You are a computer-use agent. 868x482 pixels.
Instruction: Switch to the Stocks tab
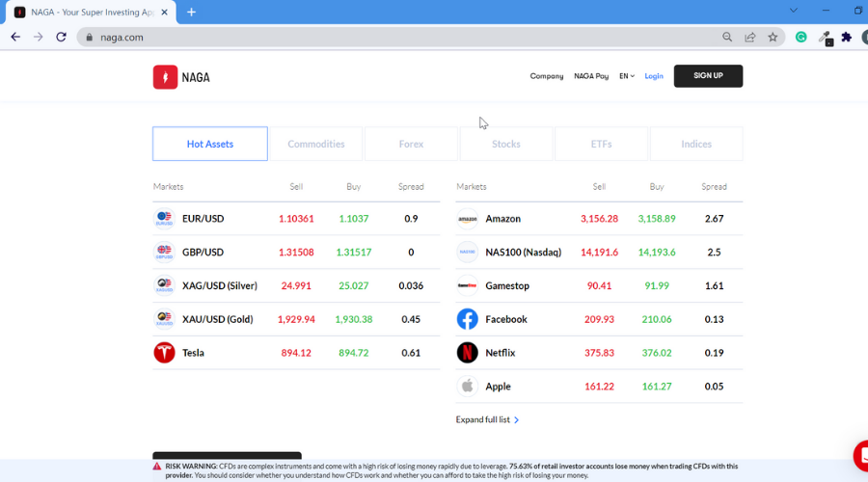(506, 144)
